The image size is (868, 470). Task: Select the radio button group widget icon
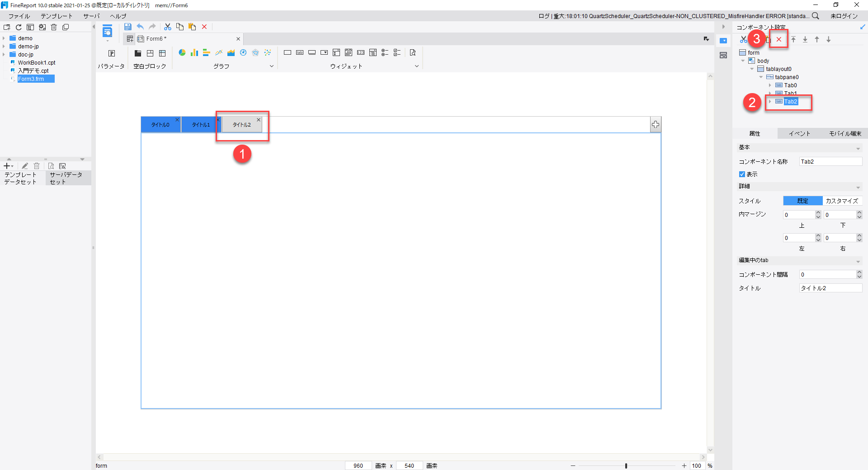385,52
